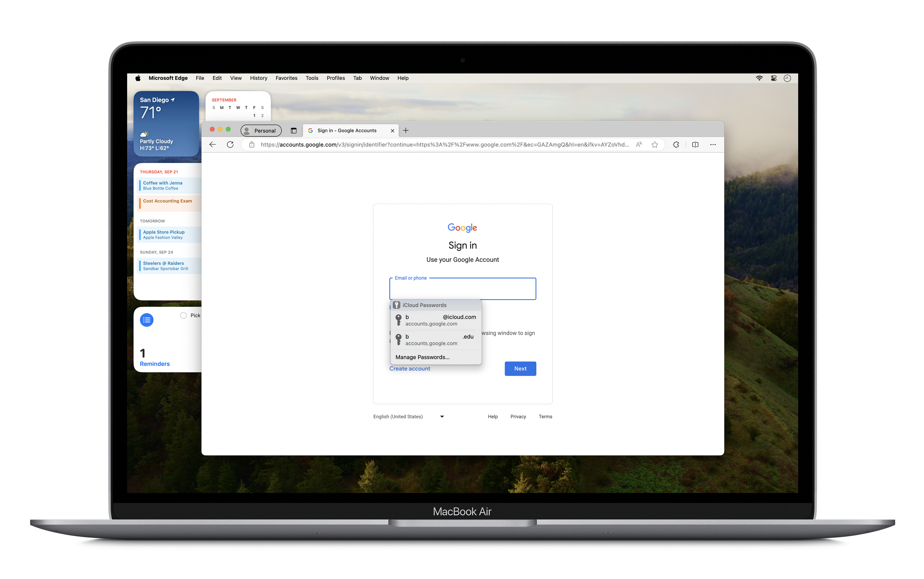924x579 pixels.
Task: Click the Create account link
Action: click(x=409, y=368)
